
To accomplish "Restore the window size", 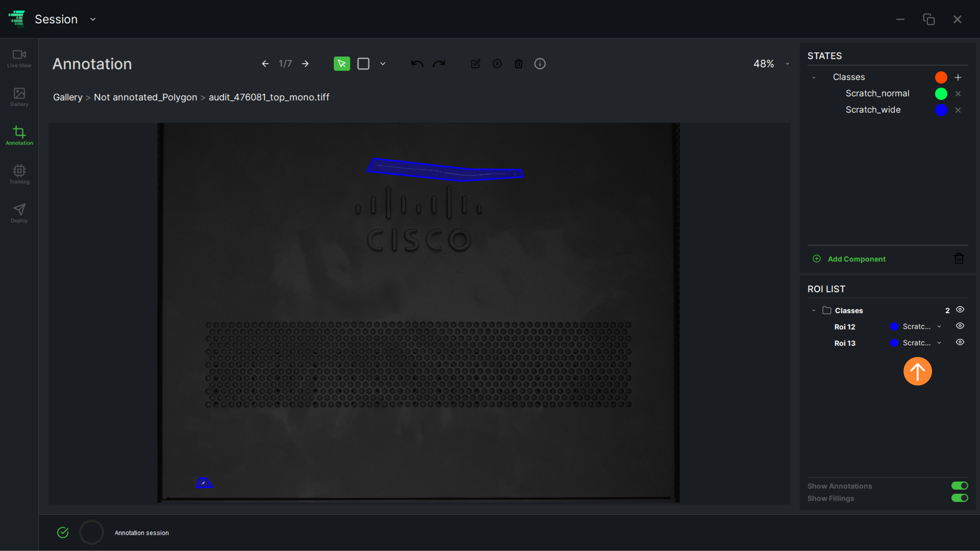I will pos(929,19).
